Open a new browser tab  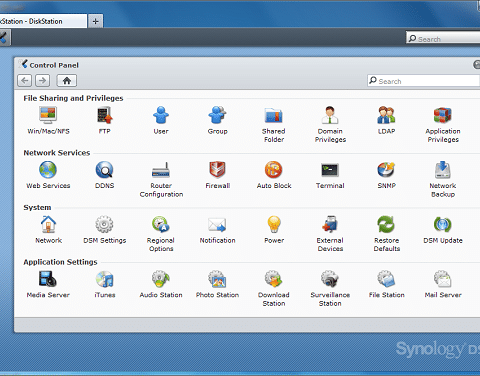coord(95,21)
